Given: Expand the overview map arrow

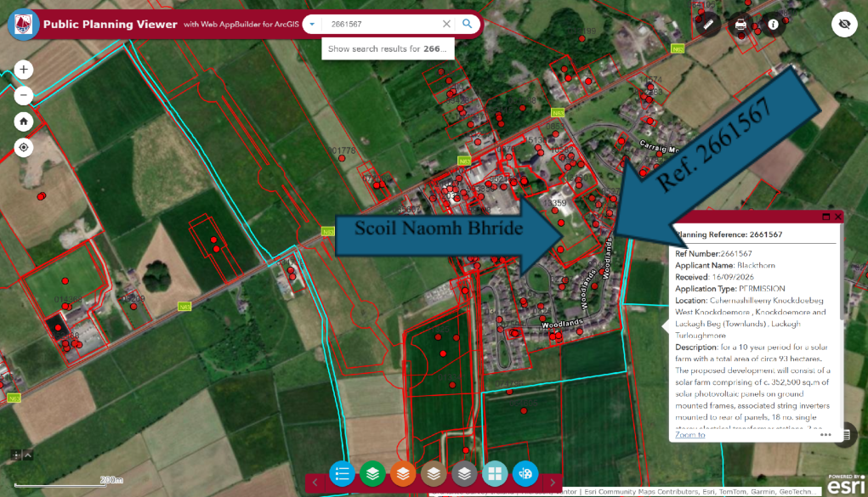Looking at the screenshot, I should click(28, 455).
